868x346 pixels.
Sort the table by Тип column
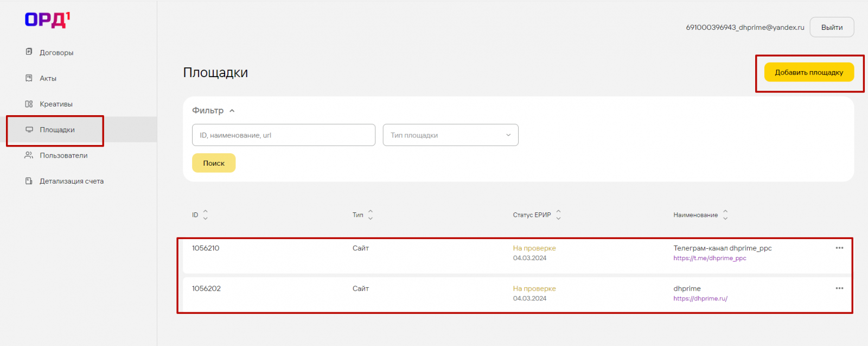(x=371, y=215)
